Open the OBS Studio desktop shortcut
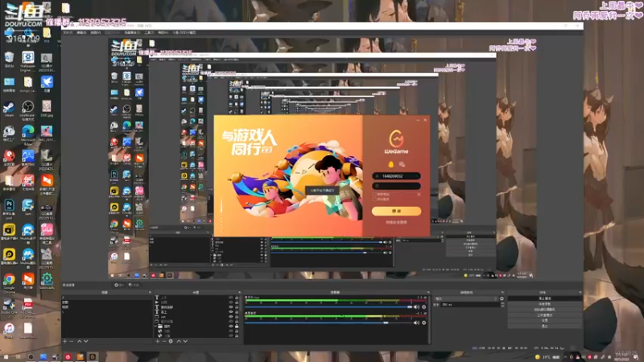The image size is (644, 362). pos(27,110)
